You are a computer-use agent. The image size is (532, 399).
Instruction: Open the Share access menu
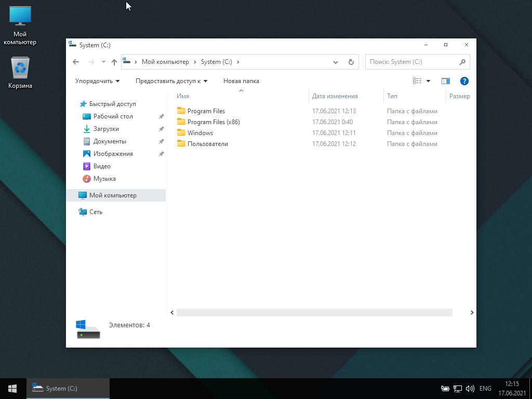pyautogui.click(x=171, y=81)
